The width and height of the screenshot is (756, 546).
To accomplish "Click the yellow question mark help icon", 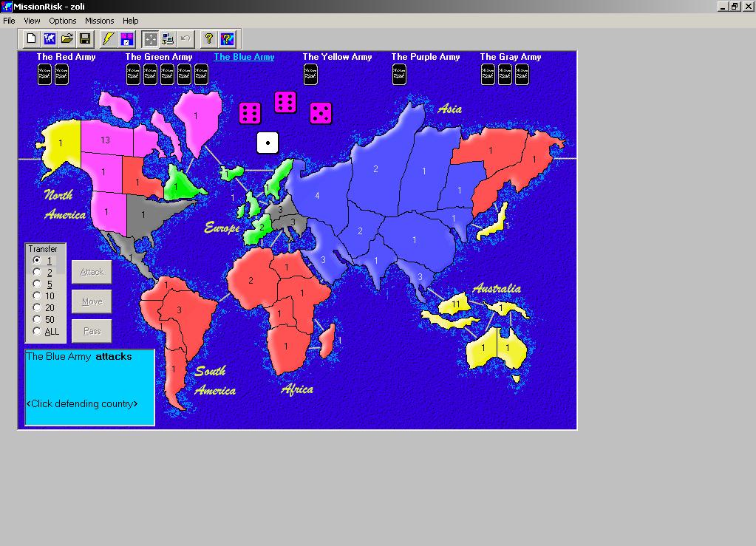I will click(209, 38).
